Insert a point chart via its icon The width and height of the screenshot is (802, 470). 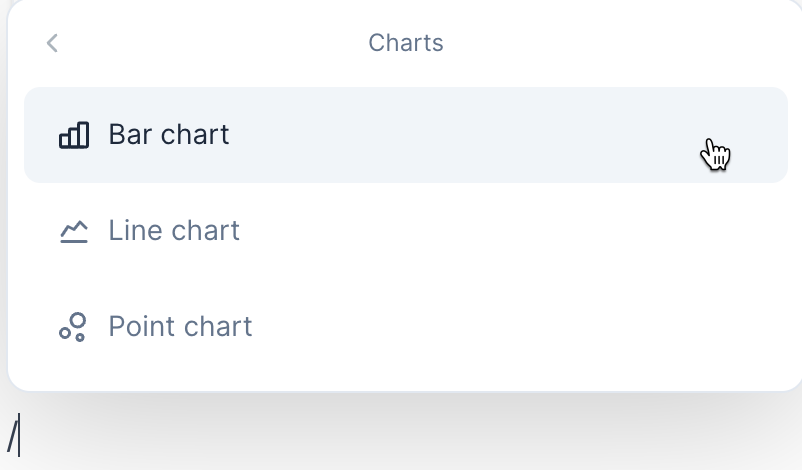click(x=73, y=327)
